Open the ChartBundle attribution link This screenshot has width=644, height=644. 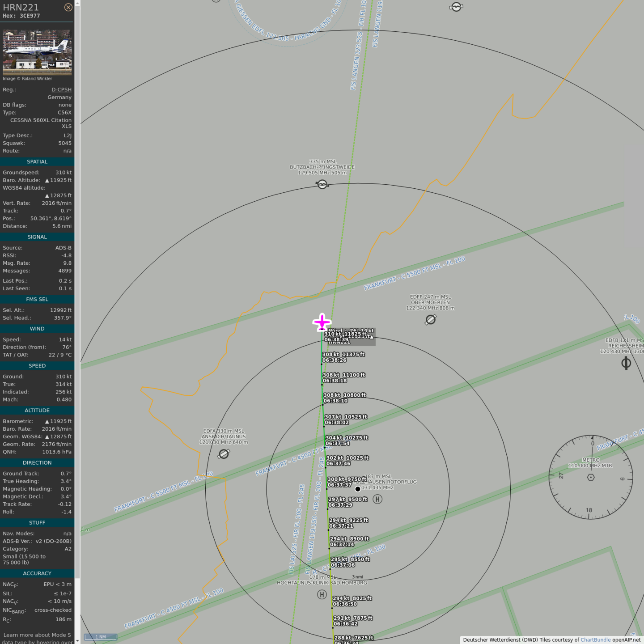(x=595, y=640)
